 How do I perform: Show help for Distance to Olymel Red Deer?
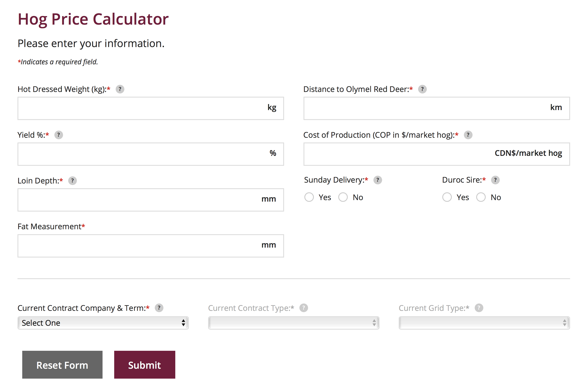(x=422, y=89)
